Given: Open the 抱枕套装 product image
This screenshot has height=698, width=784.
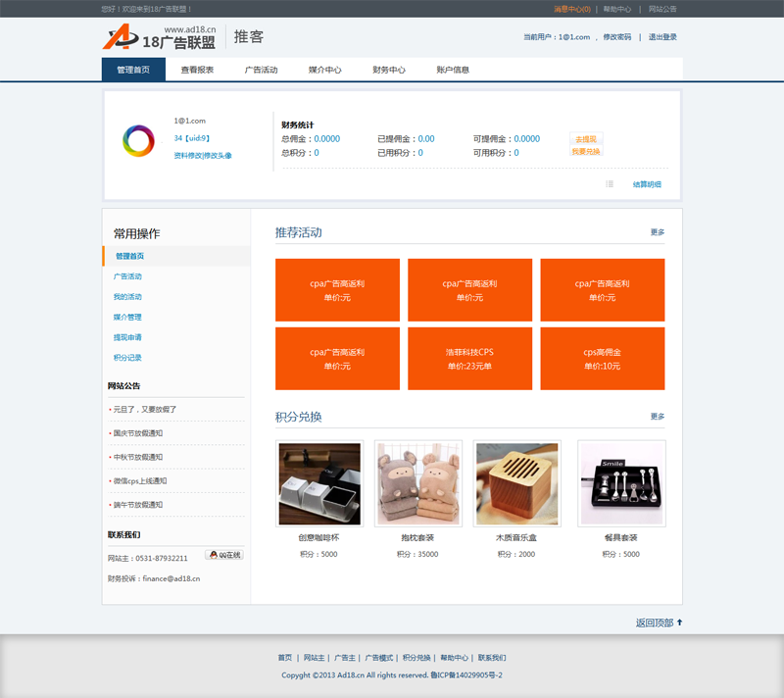Looking at the screenshot, I should tap(417, 483).
